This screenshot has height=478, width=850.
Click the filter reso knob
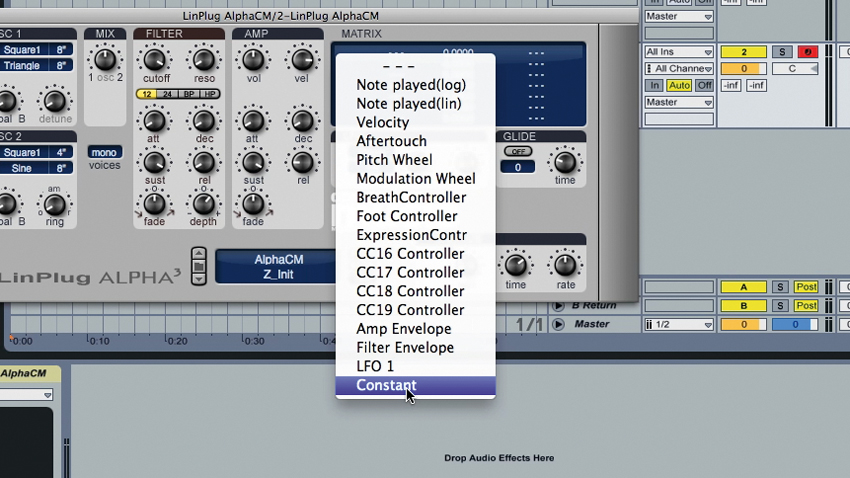click(204, 60)
